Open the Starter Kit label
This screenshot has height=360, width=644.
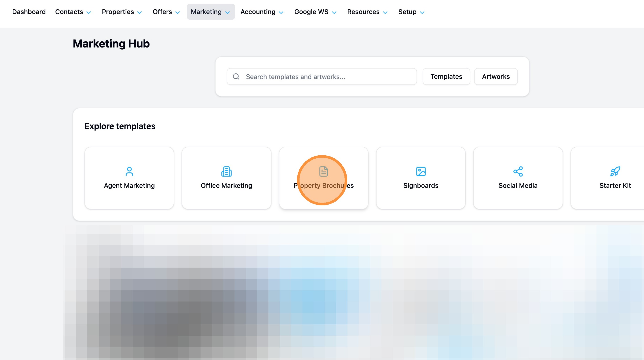(x=615, y=185)
